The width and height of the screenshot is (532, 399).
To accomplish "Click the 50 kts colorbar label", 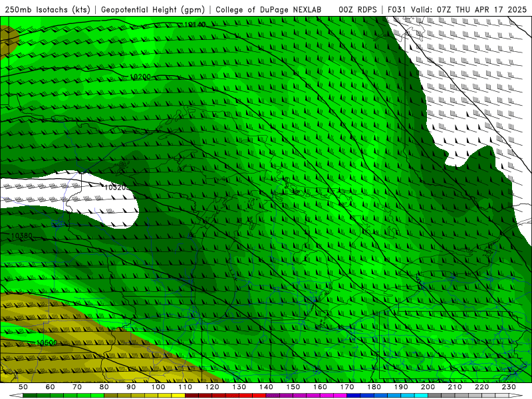I will pyautogui.click(x=23, y=387).
